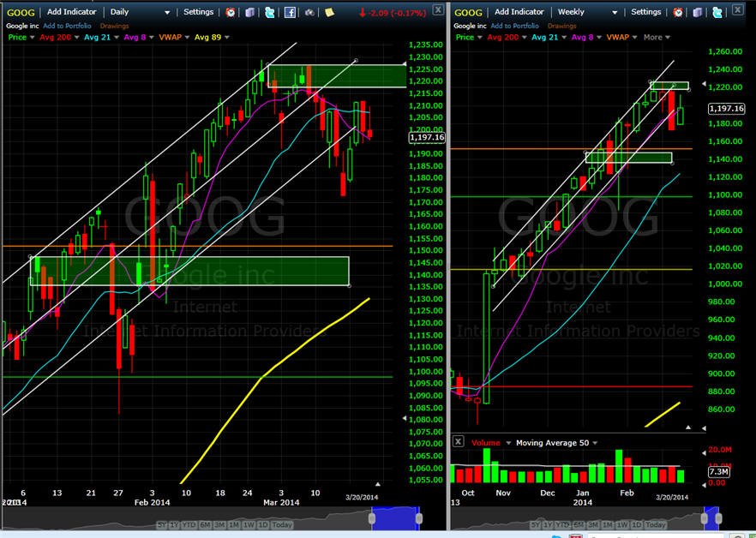Open the alarm clock alert icon on Daily chart
The height and width of the screenshot is (538, 756).
231,12
